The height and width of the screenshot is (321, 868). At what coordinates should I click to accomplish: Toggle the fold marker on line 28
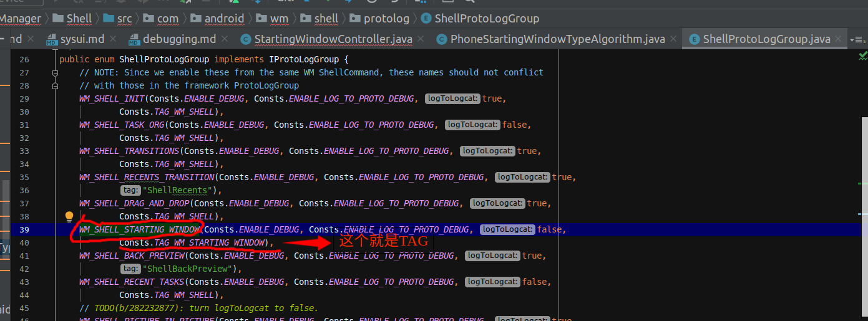(56, 85)
